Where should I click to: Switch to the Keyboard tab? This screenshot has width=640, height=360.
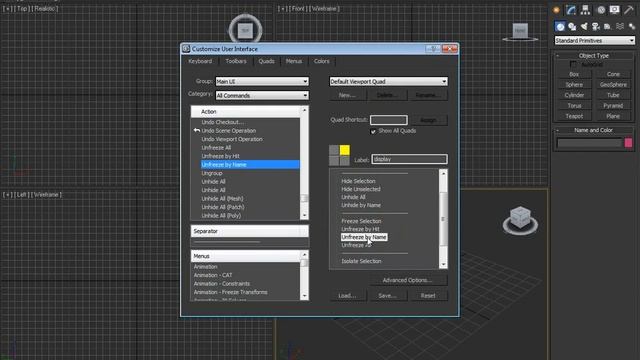click(x=200, y=61)
